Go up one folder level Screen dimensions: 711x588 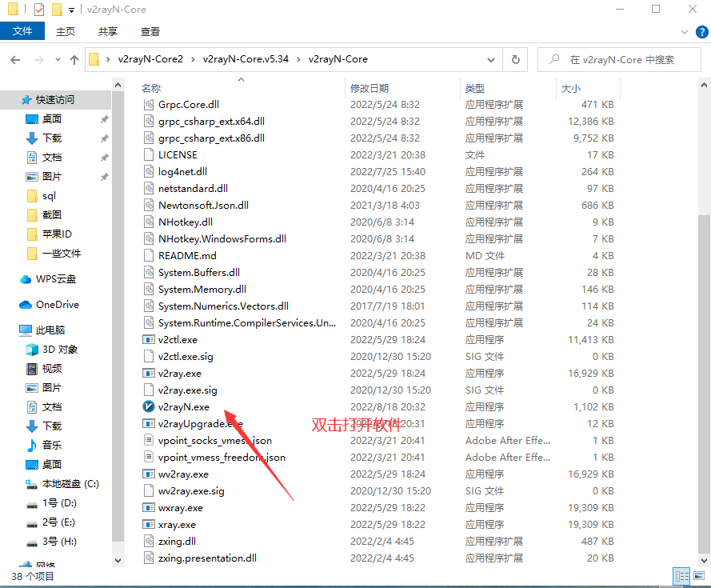pyautogui.click(x=74, y=59)
